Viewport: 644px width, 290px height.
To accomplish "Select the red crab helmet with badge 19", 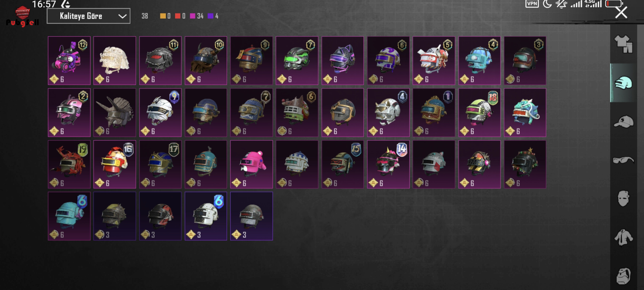I will click(x=69, y=164).
